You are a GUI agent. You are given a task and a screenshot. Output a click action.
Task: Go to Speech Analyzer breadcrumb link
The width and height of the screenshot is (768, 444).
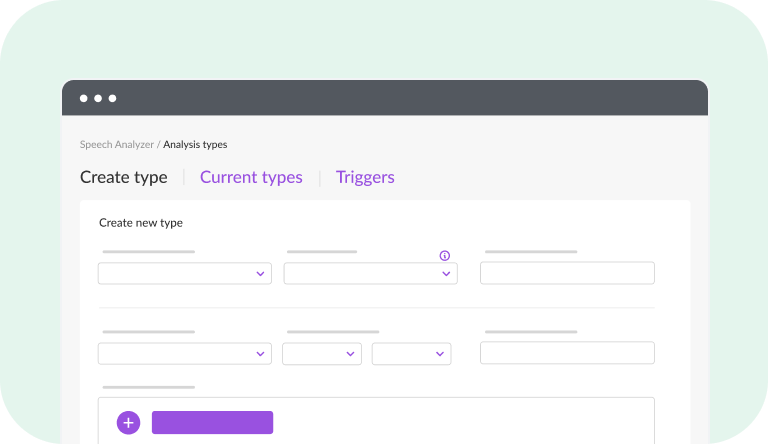click(117, 145)
